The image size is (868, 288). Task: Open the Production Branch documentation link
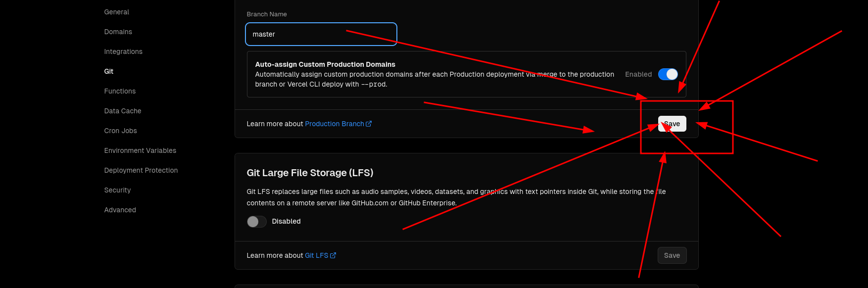click(x=335, y=124)
